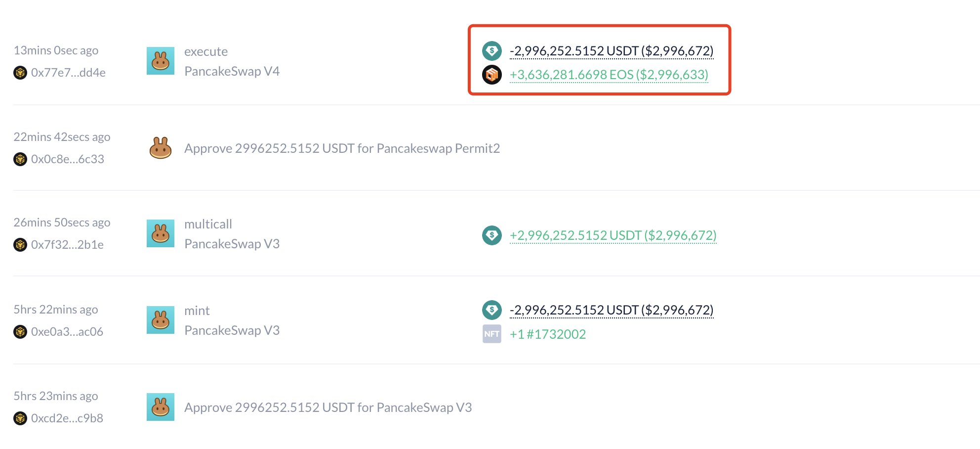This screenshot has width=980, height=449.
Task: Open the -2,996,252.5152 USDT link in execute row
Action: [x=611, y=50]
